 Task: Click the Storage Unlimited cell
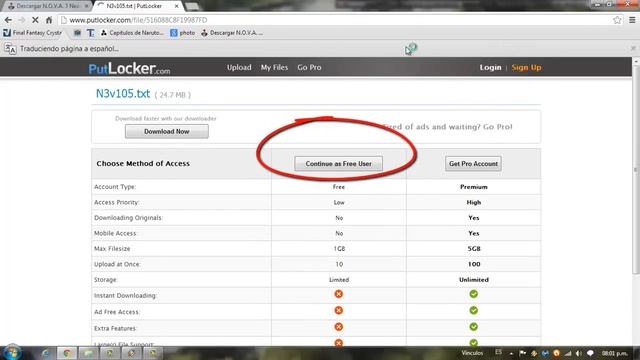point(473,280)
